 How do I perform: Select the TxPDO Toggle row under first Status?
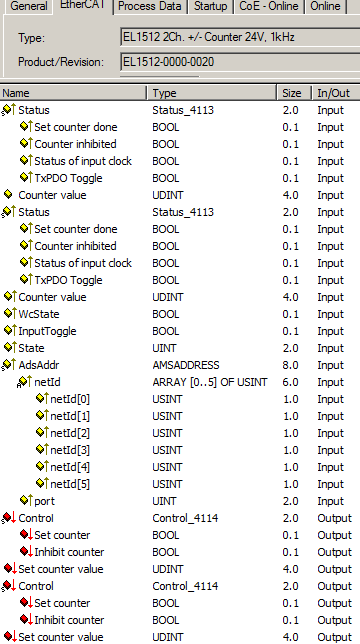tap(180, 178)
